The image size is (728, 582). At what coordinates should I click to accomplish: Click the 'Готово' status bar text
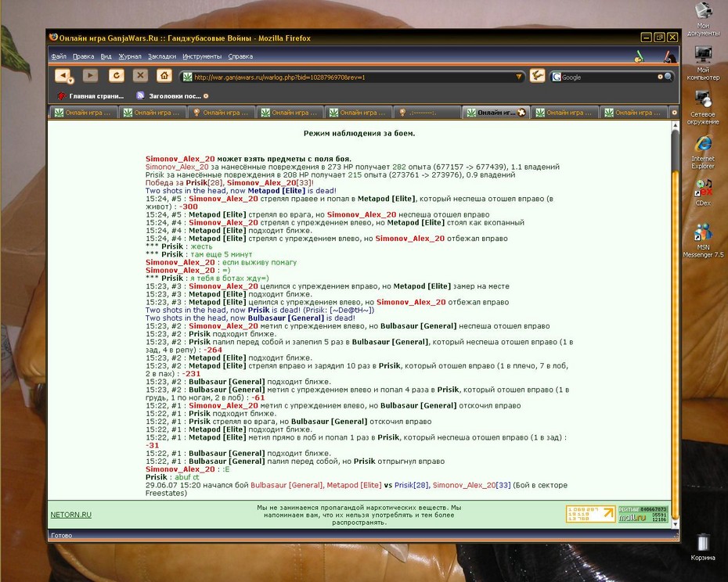click(61, 535)
